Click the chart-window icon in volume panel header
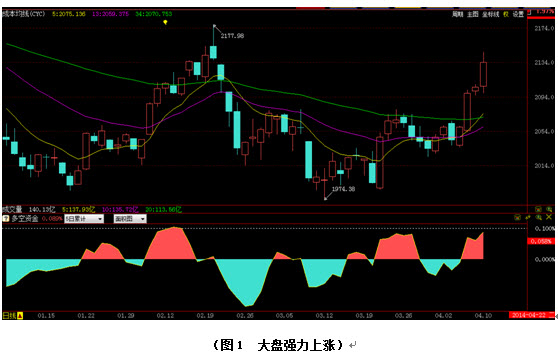The height and width of the screenshot is (360, 558). (538, 210)
